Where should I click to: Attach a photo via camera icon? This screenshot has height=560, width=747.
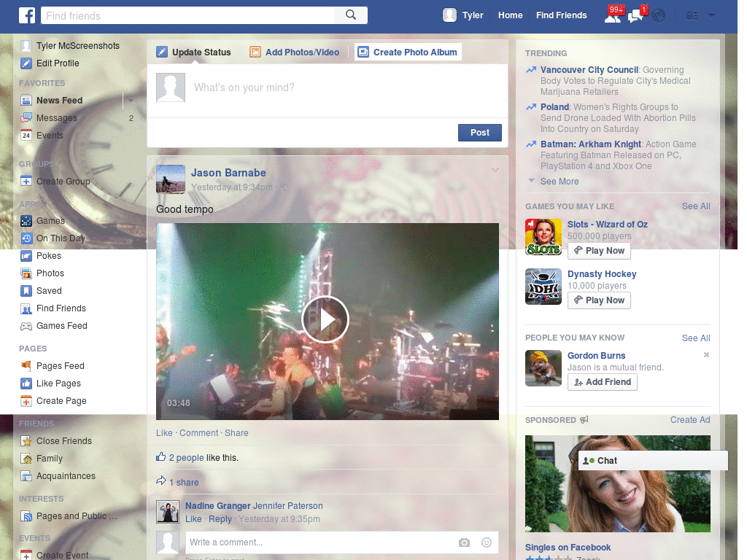[464, 542]
